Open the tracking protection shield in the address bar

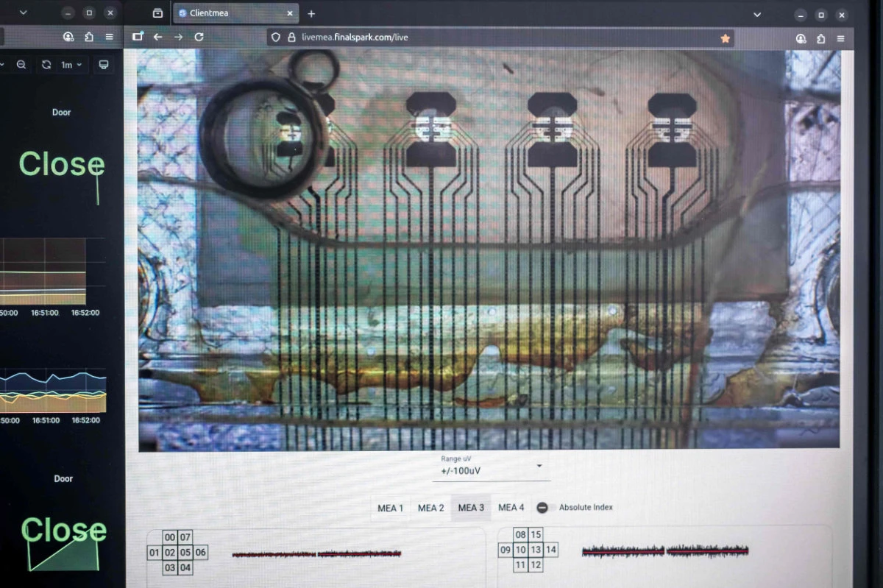coord(276,38)
